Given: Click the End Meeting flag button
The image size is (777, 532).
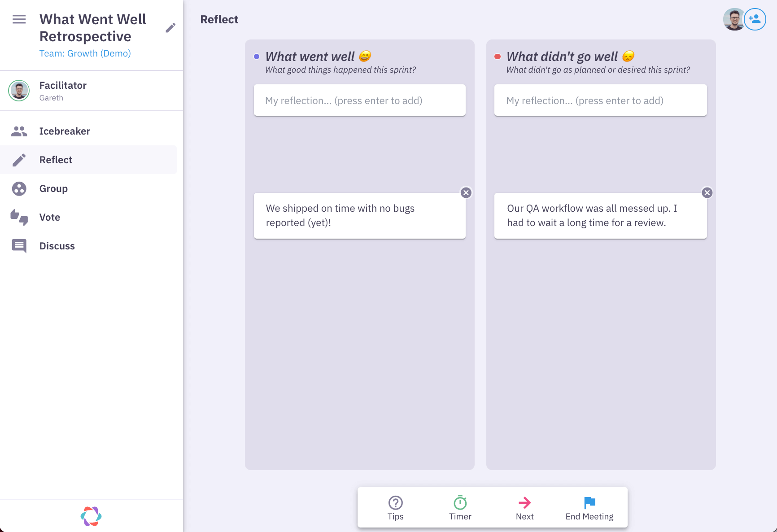Looking at the screenshot, I should pos(589,507).
